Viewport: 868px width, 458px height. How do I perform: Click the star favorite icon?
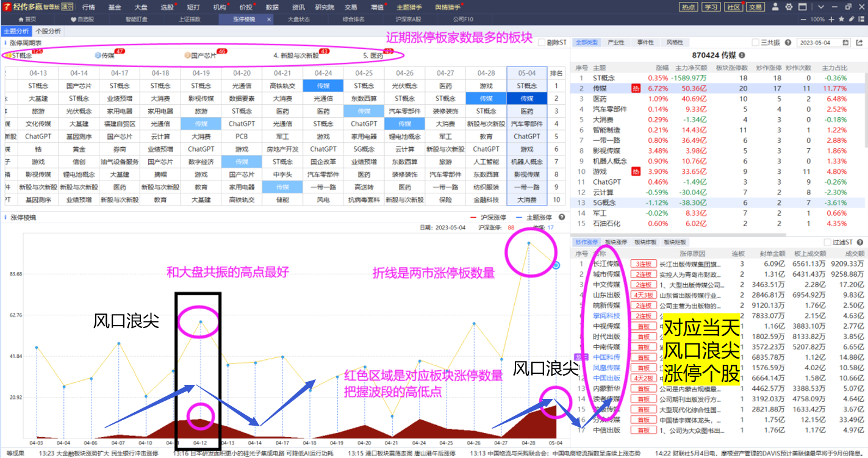coord(842,19)
